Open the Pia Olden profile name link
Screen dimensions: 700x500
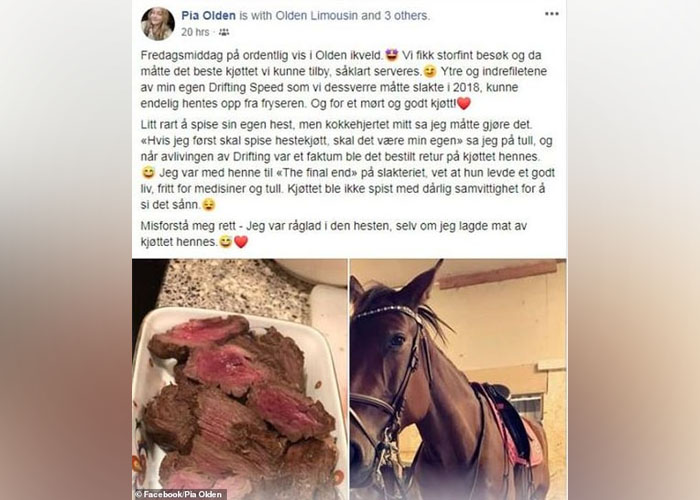208,16
